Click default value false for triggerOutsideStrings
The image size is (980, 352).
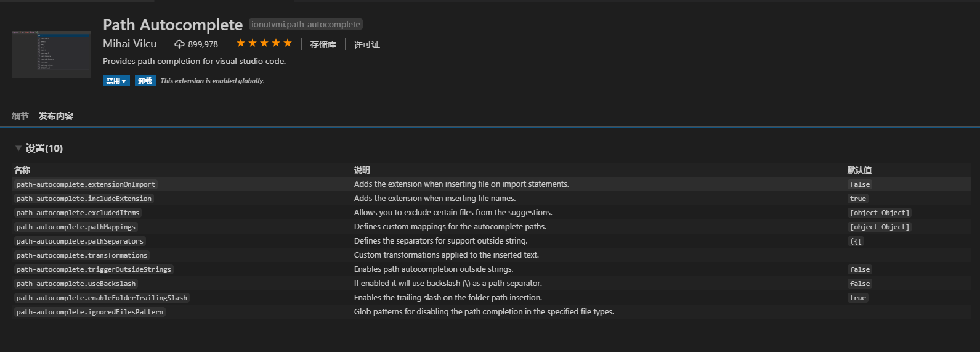[x=860, y=269]
